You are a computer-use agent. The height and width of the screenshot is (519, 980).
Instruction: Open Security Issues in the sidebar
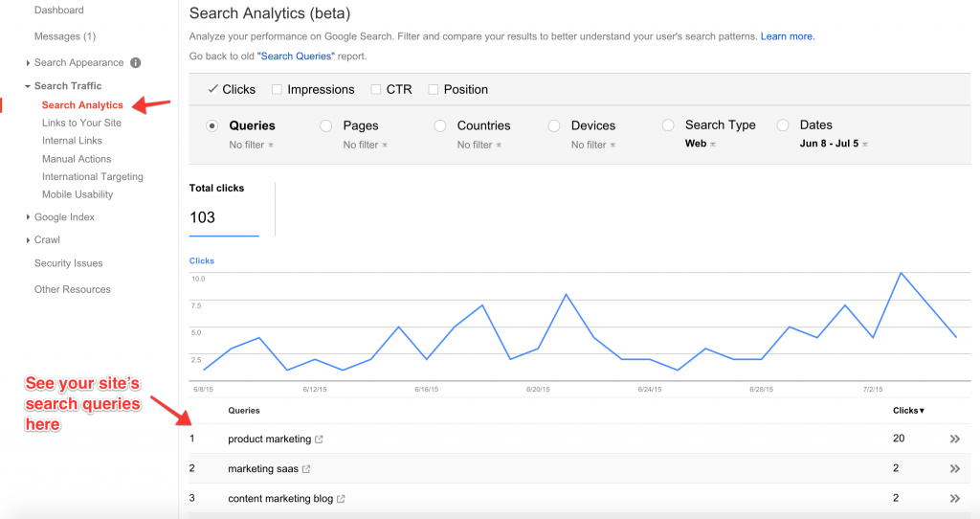pyautogui.click(x=68, y=263)
